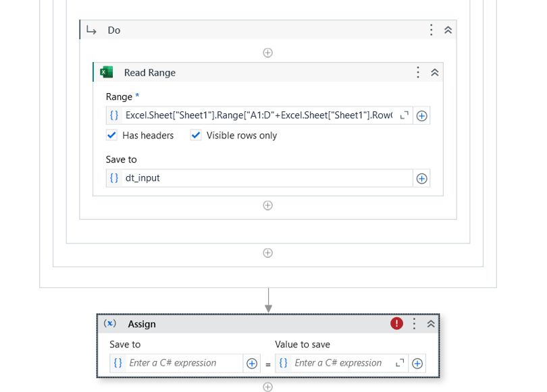
Task: Expand the Range expression editor
Action: tap(404, 115)
